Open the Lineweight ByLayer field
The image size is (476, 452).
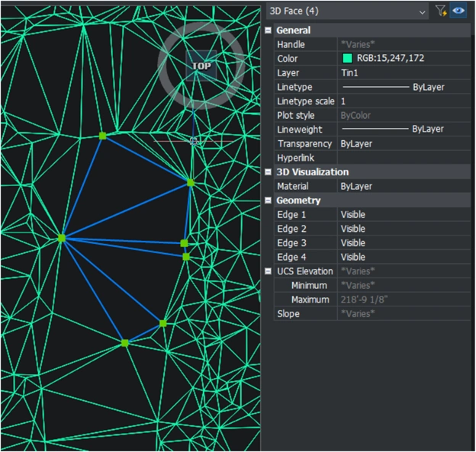[x=404, y=130]
